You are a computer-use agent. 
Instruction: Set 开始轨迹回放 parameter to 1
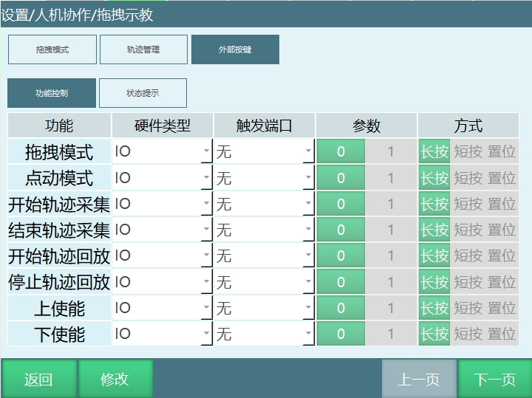[391, 255]
